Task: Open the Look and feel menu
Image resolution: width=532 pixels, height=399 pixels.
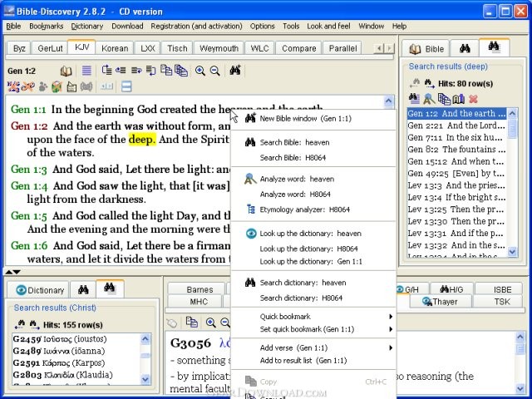Action: 328,26
